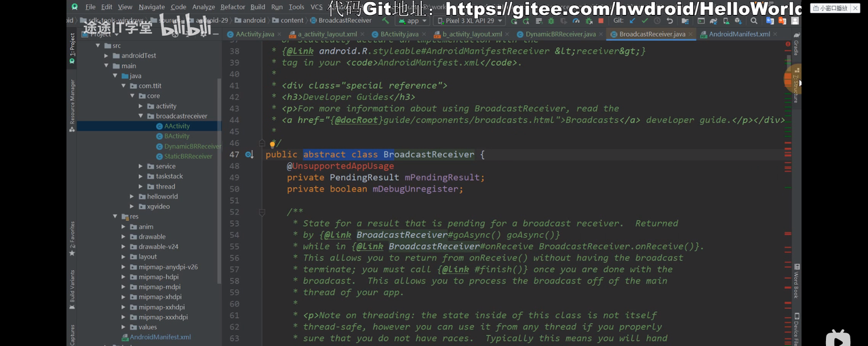The height and width of the screenshot is (346, 868).
Task: Click the green debug bug icon
Action: click(551, 21)
